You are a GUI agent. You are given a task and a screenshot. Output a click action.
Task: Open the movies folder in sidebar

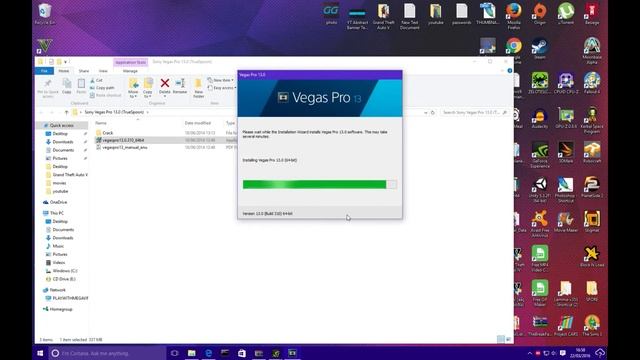tap(56, 183)
